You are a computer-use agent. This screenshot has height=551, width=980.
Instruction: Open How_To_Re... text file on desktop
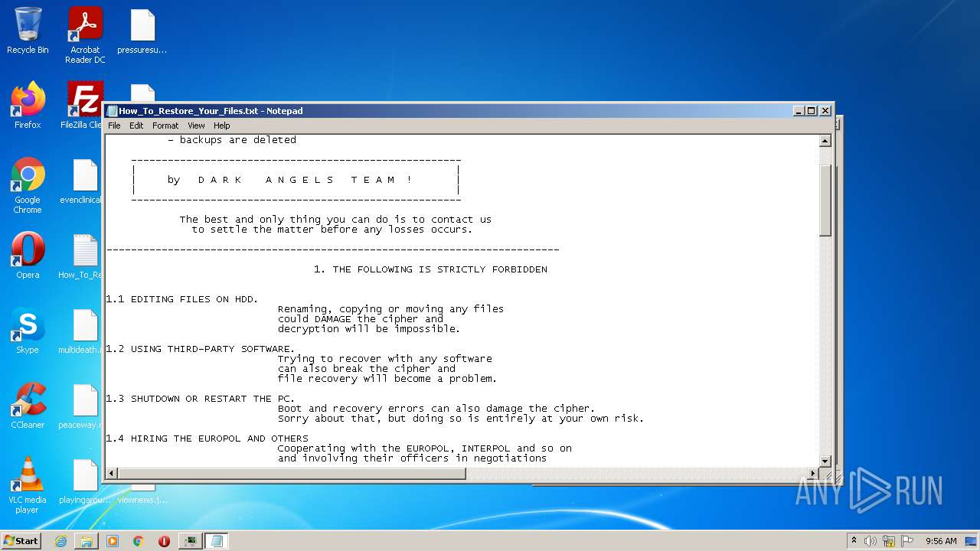[x=81, y=256]
